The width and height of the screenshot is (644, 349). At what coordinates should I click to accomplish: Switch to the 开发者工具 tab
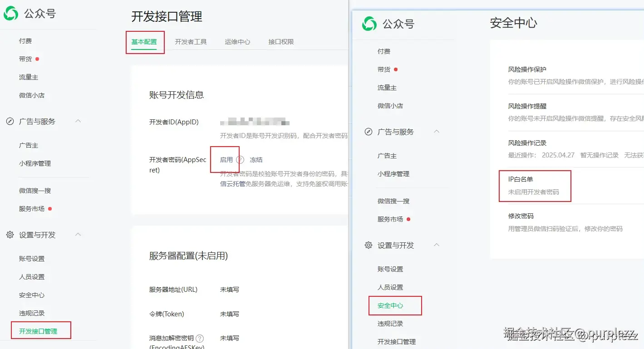pos(191,42)
